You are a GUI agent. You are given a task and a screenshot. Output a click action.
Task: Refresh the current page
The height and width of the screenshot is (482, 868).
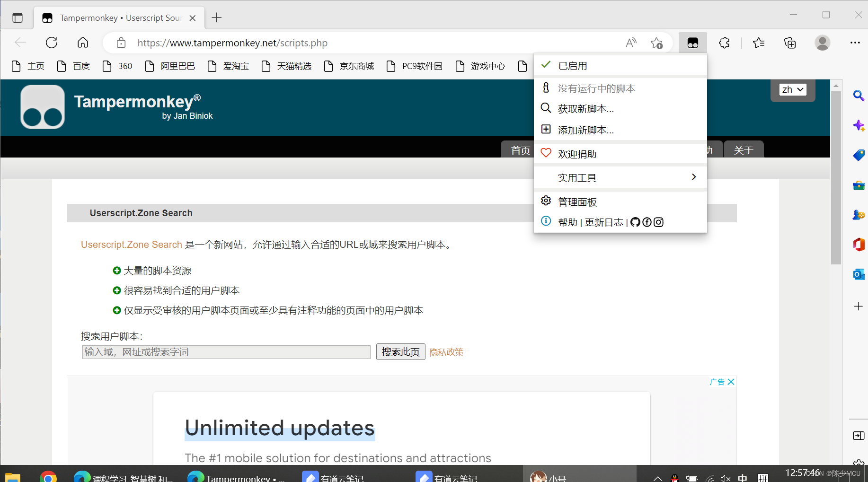[52, 43]
